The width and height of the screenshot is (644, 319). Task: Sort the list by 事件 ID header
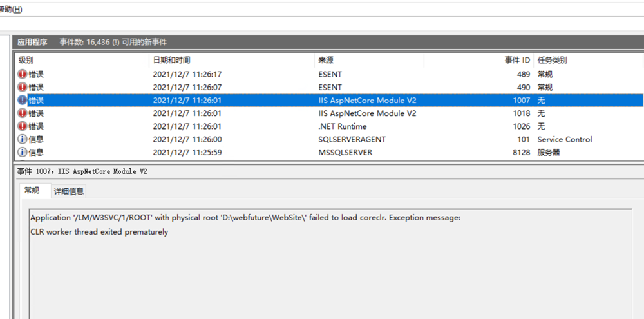click(x=516, y=60)
